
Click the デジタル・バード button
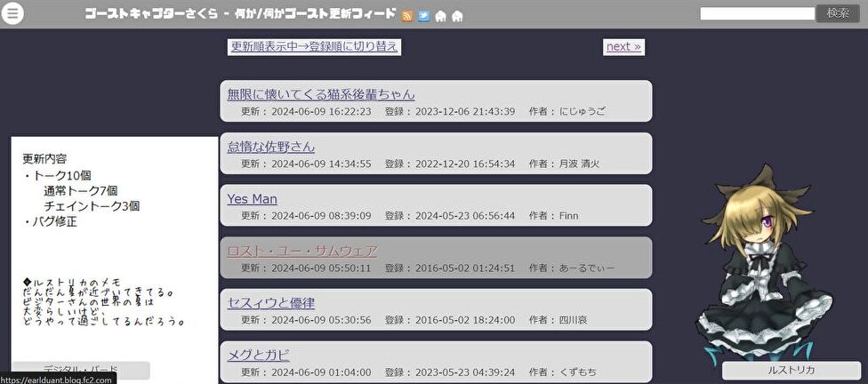[81, 370]
